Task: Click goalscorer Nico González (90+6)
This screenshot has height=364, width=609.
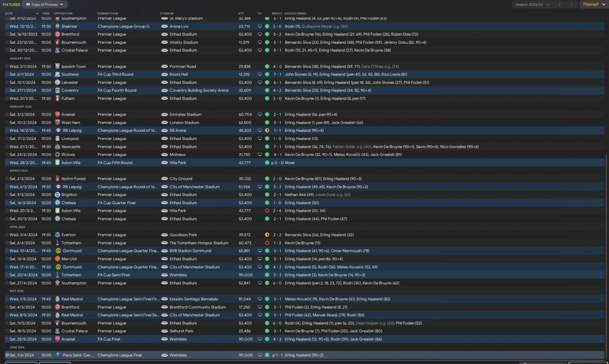Action: click(x=459, y=147)
